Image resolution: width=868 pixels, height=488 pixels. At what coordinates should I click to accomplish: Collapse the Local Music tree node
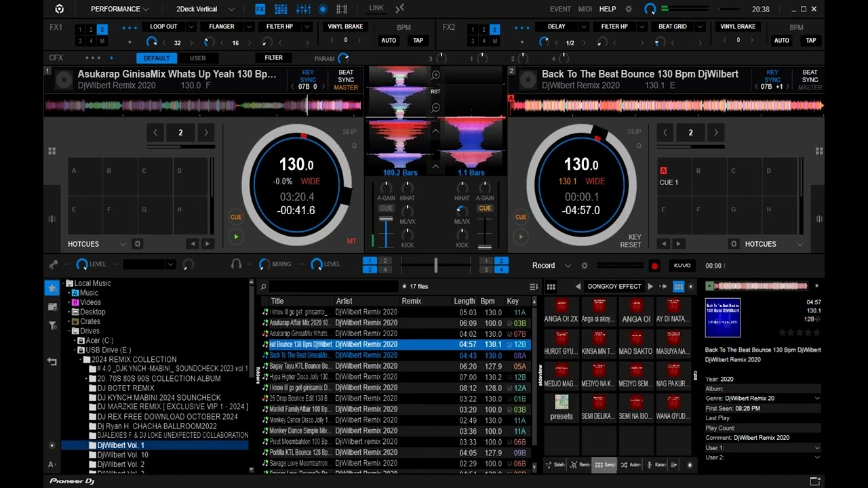click(x=64, y=283)
